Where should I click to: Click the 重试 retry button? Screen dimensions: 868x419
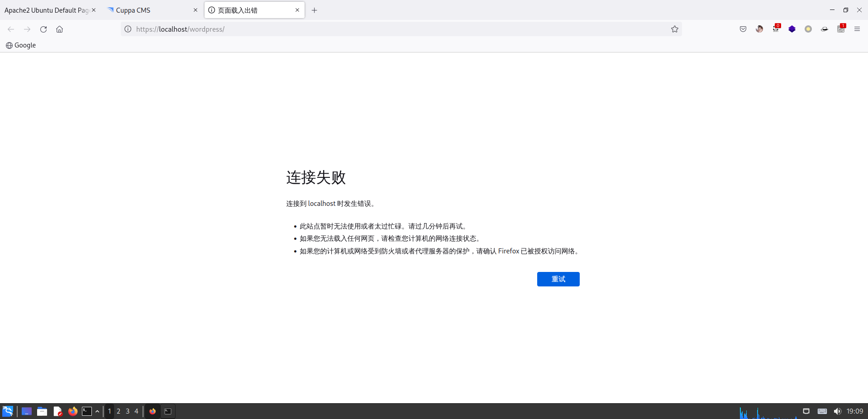click(x=558, y=279)
